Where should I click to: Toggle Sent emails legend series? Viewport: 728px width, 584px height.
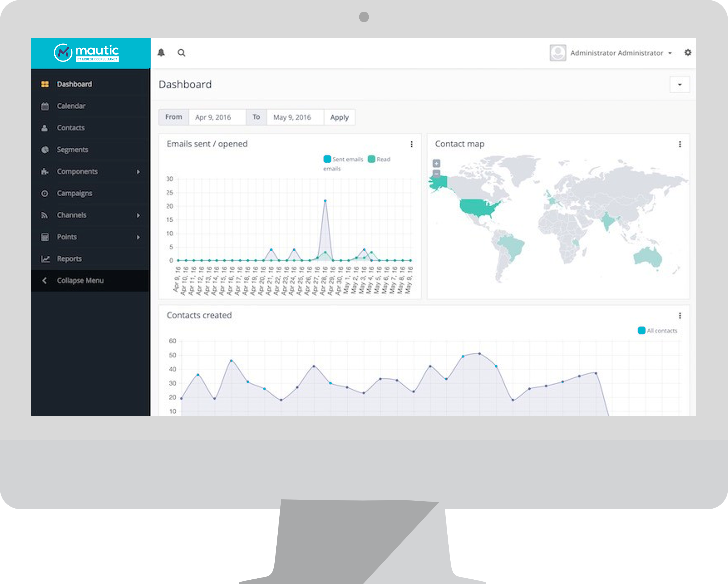(x=343, y=159)
